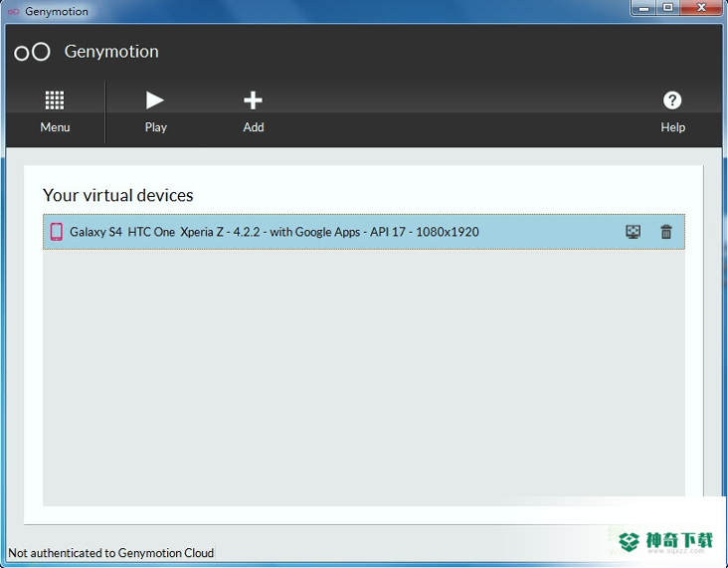Delete the Galaxy S4 virtual device
728x568 pixels.
click(666, 232)
